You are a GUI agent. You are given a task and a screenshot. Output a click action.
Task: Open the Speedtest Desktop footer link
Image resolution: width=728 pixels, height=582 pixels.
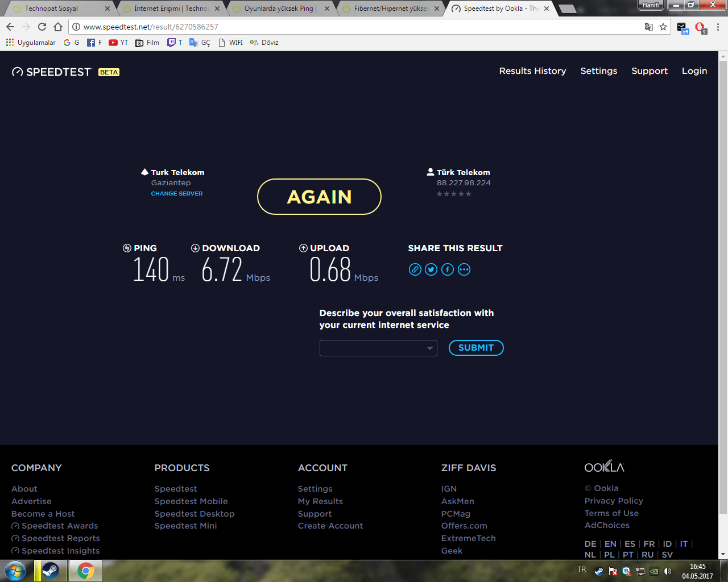point(195,514)
